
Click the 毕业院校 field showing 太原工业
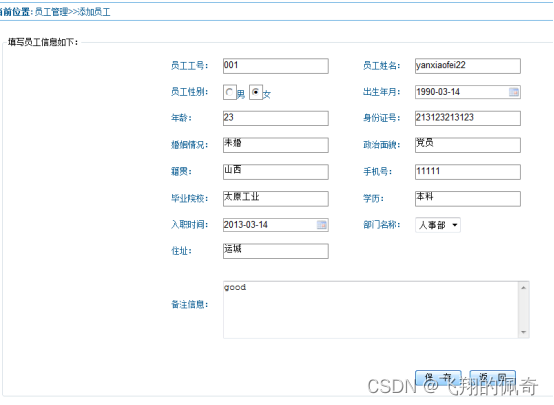tap(276, 199)
